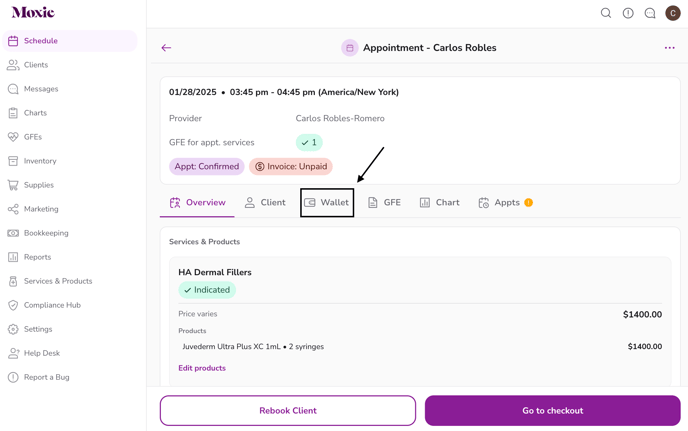Image resolution: width=688 pixels, height=431 pixels.
Task: Open the three-dot more options menu
Action: [x=669, y=48]
